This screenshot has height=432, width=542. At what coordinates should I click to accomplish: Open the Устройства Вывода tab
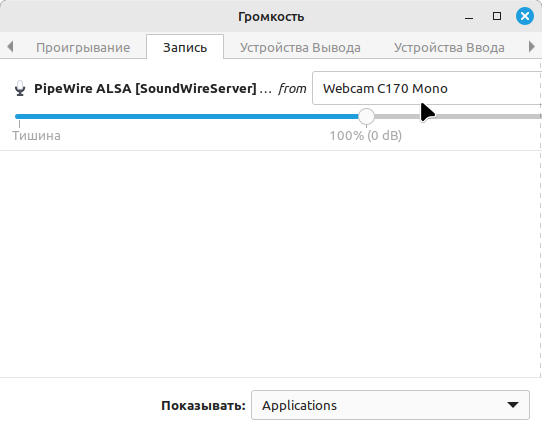click(300, 47)
